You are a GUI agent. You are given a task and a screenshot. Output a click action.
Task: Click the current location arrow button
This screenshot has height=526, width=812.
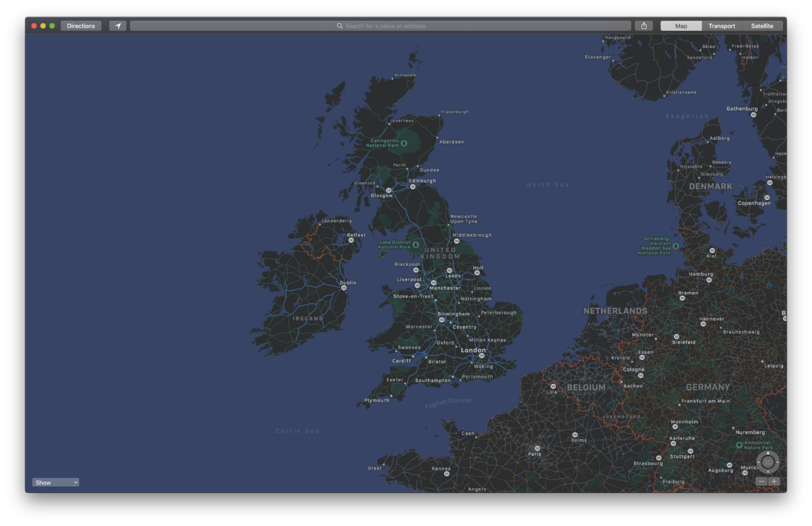(x=118, y=26)
